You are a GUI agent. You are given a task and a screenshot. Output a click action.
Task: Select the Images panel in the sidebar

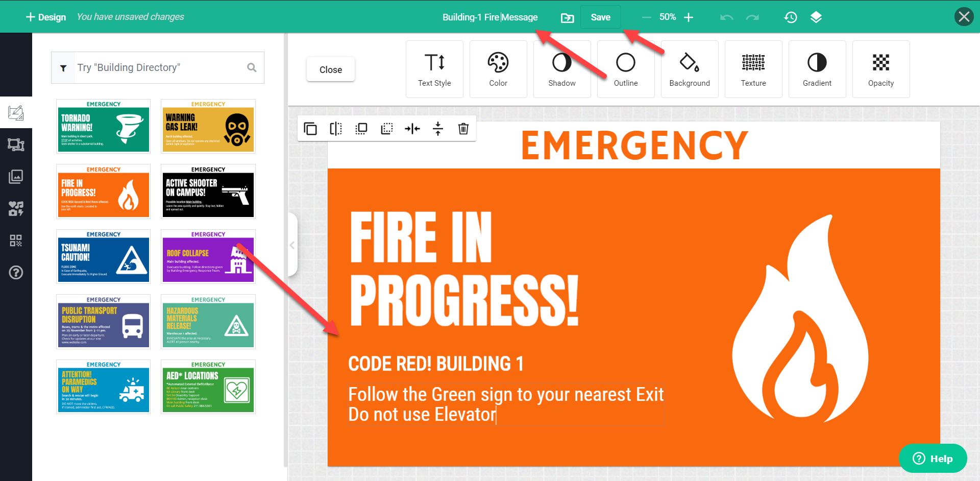coord(16,177)
